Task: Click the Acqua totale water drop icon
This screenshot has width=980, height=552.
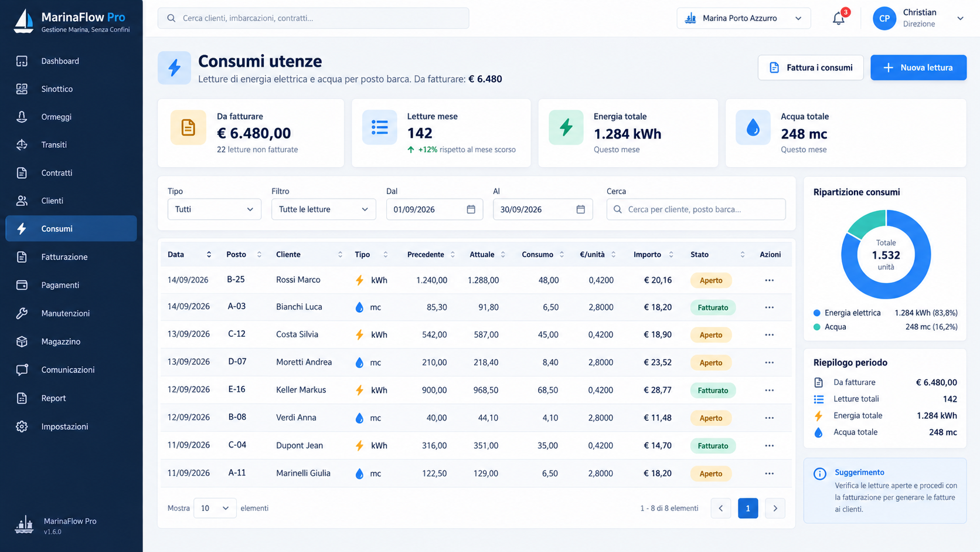Action: click(x=753, y=127)
